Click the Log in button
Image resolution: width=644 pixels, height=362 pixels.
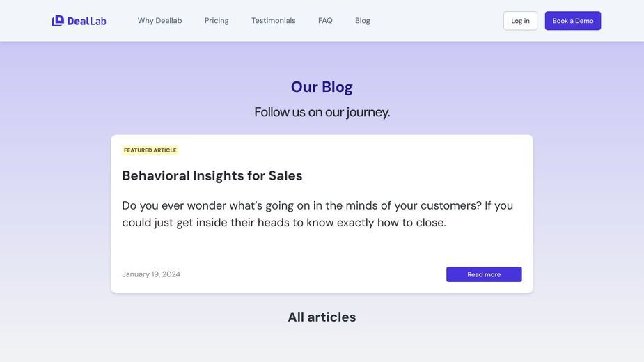[x=520, y=21]
